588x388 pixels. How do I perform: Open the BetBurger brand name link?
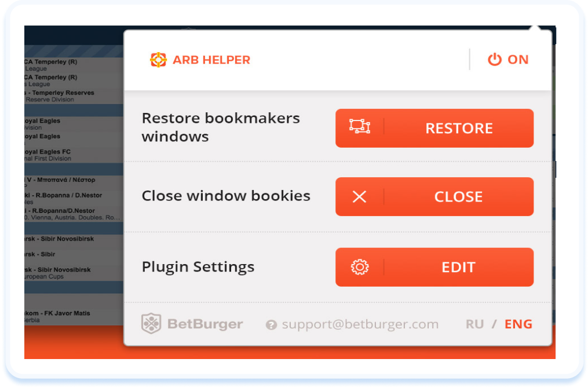point(205,324)
